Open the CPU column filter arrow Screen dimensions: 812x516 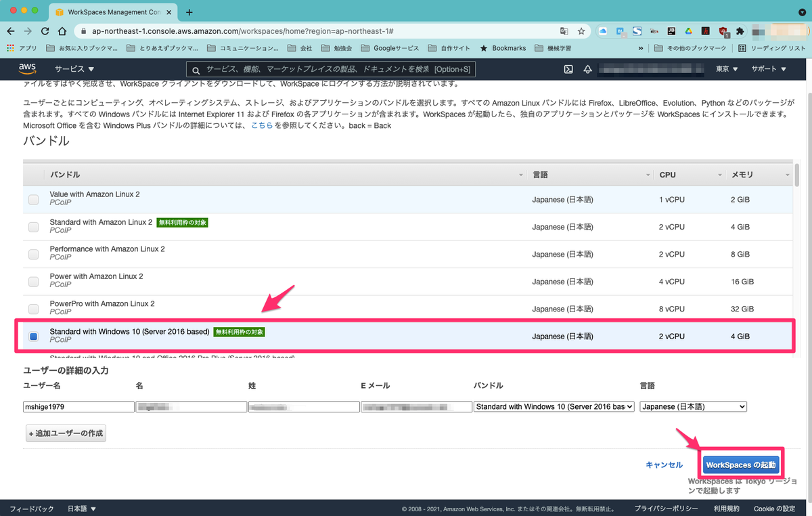(720, 175)
